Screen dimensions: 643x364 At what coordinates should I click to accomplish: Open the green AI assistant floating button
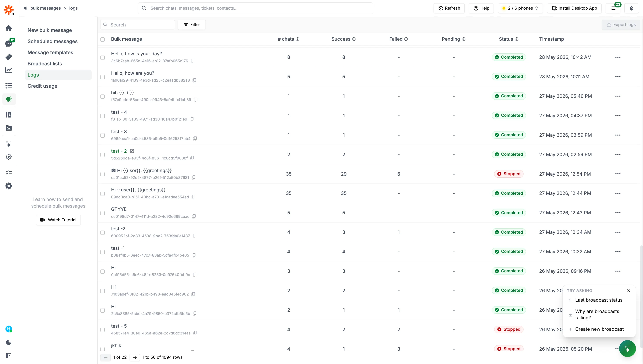coord(627,348)
